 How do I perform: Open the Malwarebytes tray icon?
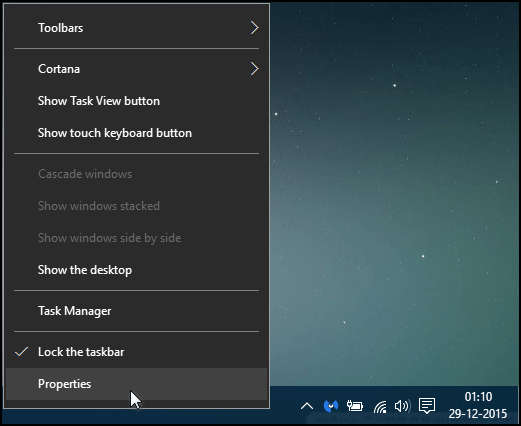(331, 406)
